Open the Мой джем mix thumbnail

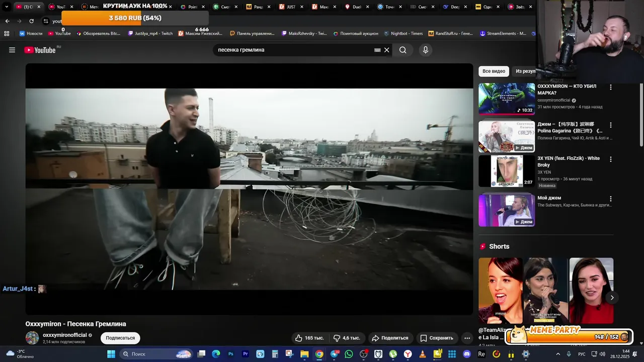tap(507, 210)
